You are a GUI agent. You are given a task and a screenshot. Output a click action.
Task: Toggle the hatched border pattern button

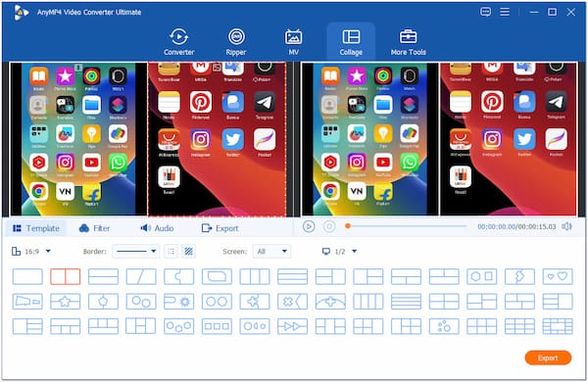click(188, 252)
